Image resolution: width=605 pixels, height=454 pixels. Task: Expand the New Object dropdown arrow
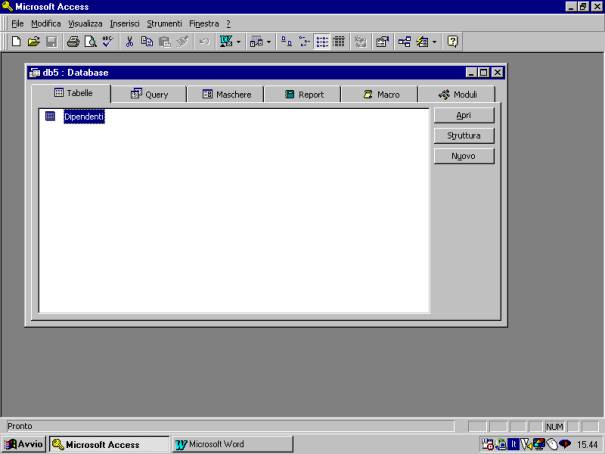click(435, 41)
